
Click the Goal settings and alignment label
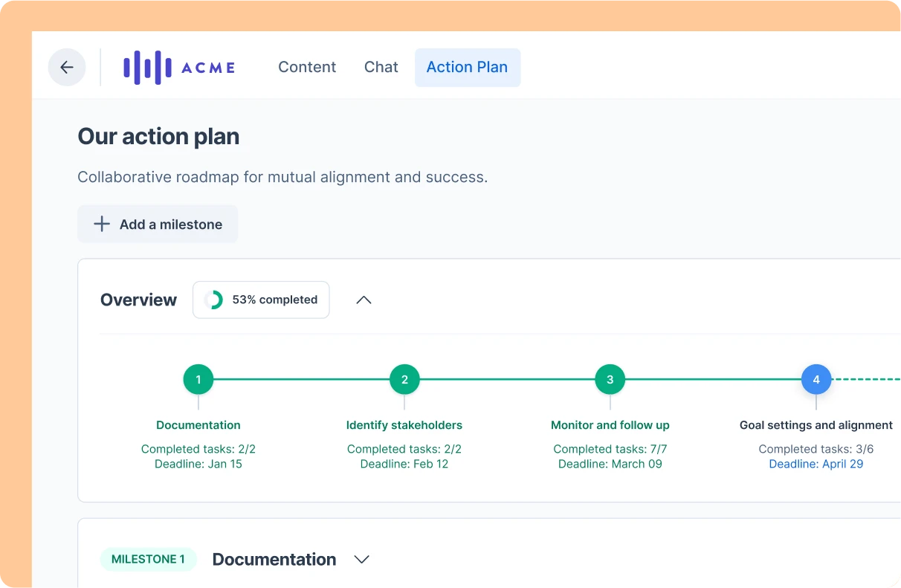tap(816, 425)
